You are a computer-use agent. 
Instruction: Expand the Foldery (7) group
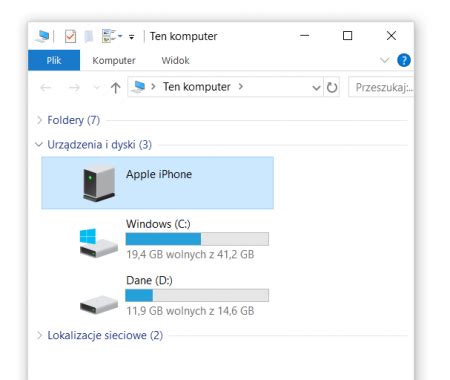point(39,120)
